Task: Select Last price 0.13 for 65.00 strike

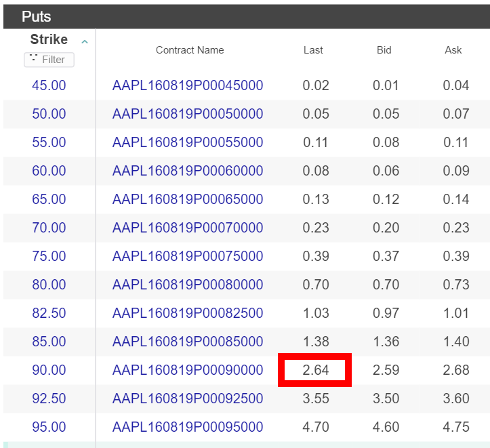Action: click(316, 199)
